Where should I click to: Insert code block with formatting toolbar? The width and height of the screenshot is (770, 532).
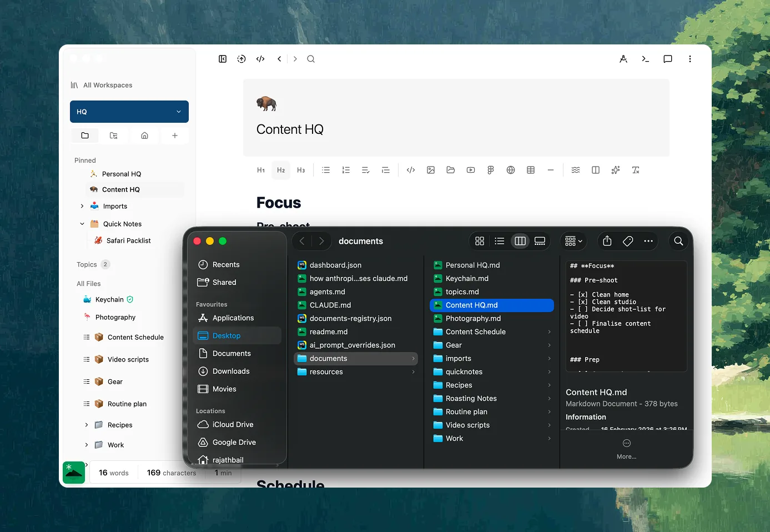[411, 170]
